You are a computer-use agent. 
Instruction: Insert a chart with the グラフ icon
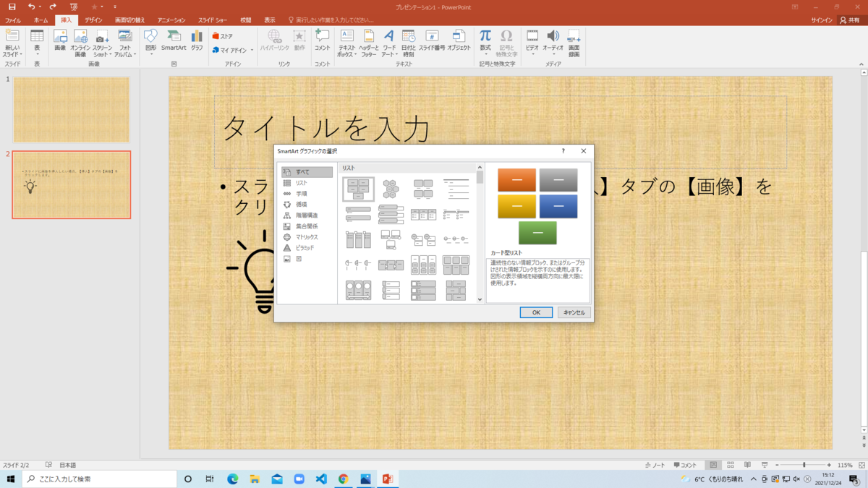(197, 42)
